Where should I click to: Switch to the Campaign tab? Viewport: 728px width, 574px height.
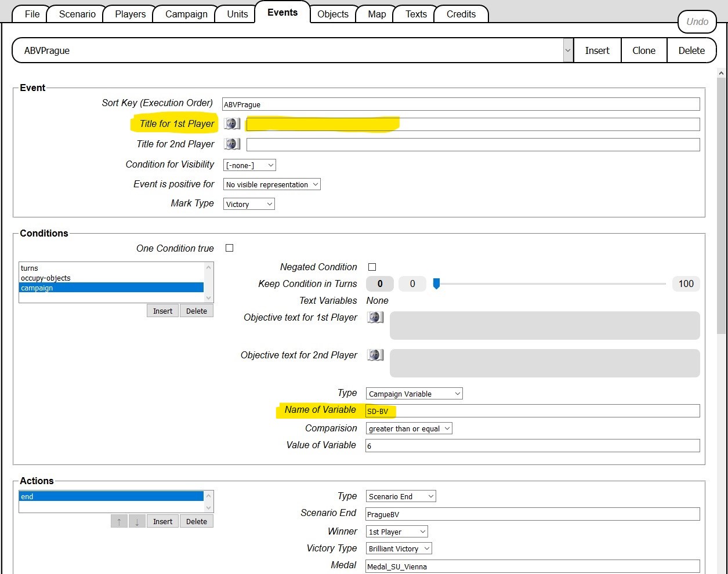click(186, 14)
